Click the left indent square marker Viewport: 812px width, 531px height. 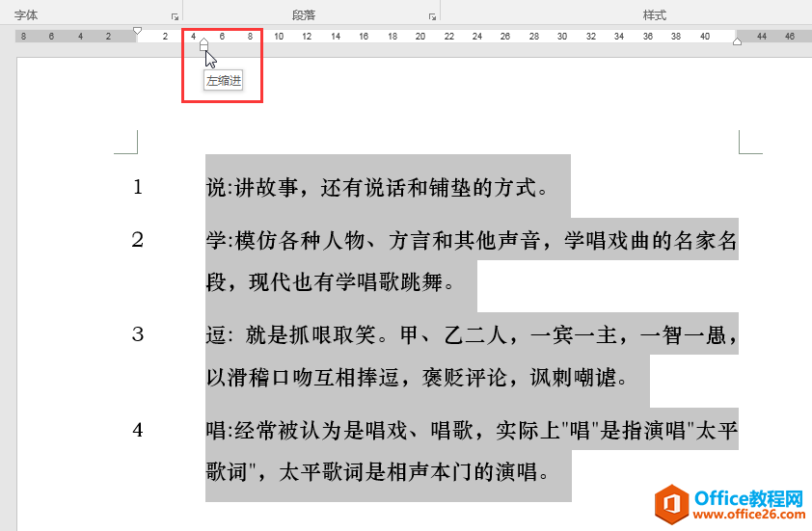204,48
